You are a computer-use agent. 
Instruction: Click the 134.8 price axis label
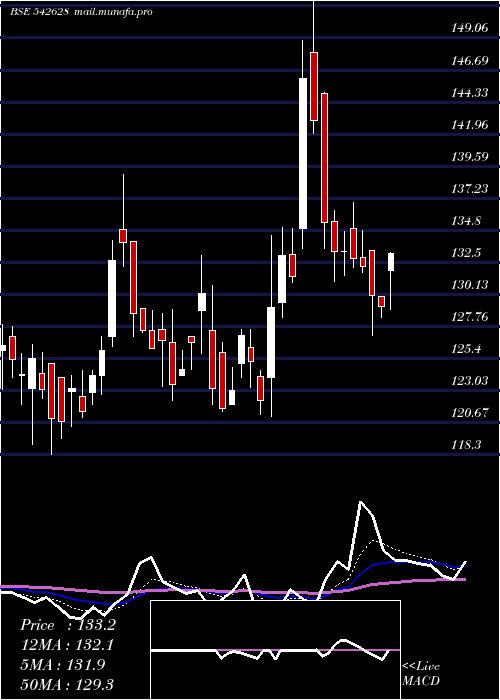click(x=466, y=221)
